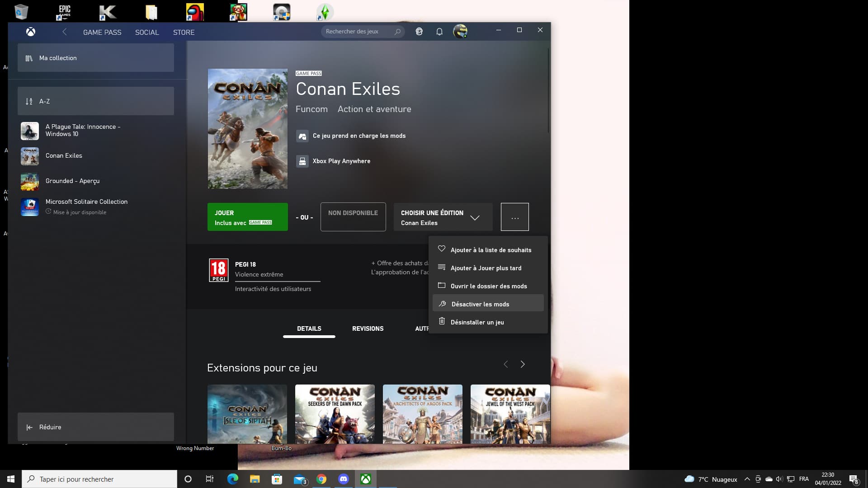Switch to the REVISIONS tab

coord(368,328)
